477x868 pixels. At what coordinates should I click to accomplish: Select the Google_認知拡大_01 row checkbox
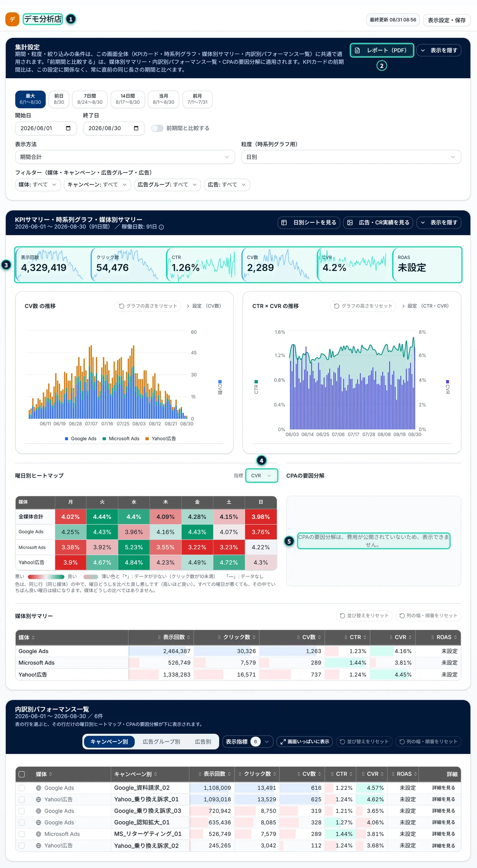(x=22, y=822)
